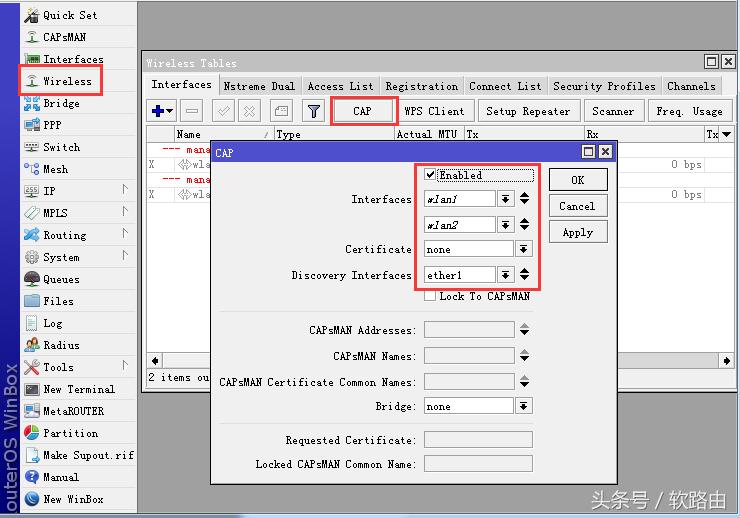Toggle the Enabled checkbox in CAP dialog

430,175
